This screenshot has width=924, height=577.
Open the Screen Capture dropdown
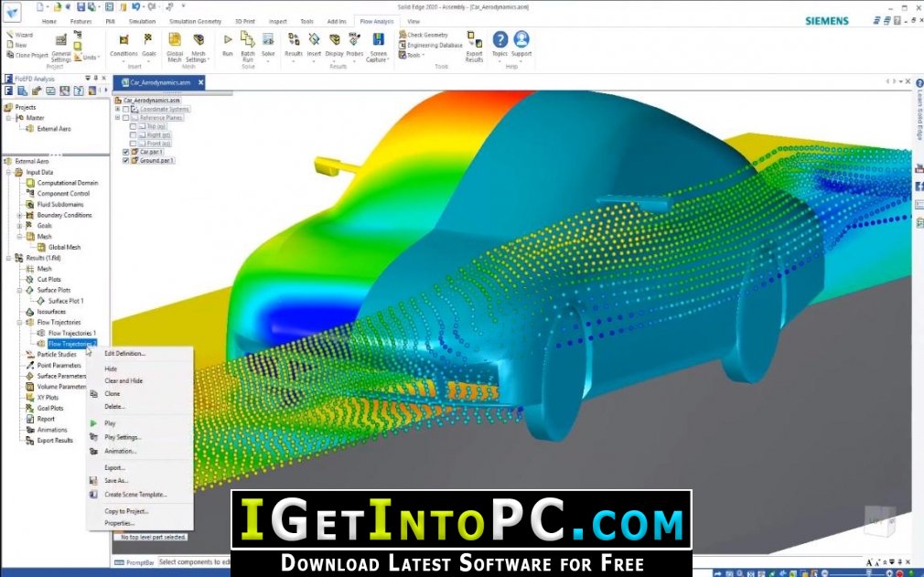click(378, 48)
